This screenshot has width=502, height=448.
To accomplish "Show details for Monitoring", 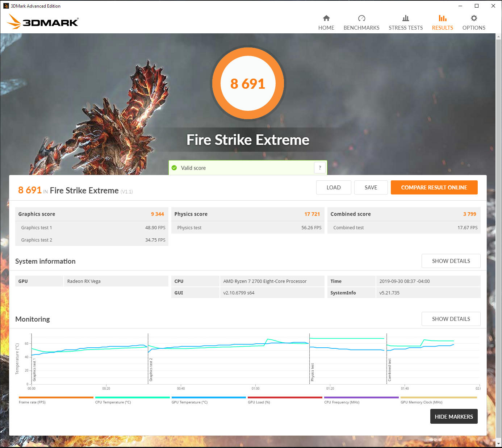I will point(451,319).
